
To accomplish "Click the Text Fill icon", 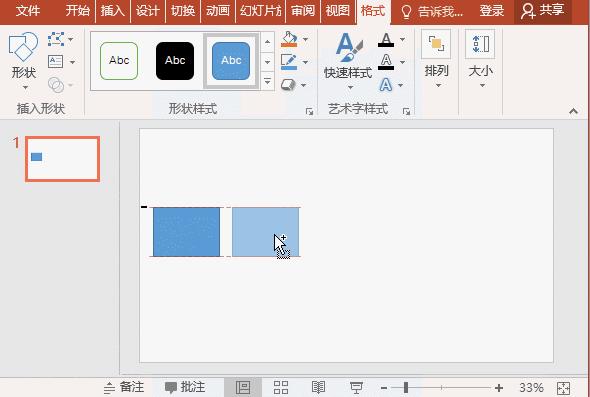I will (386, 40).
